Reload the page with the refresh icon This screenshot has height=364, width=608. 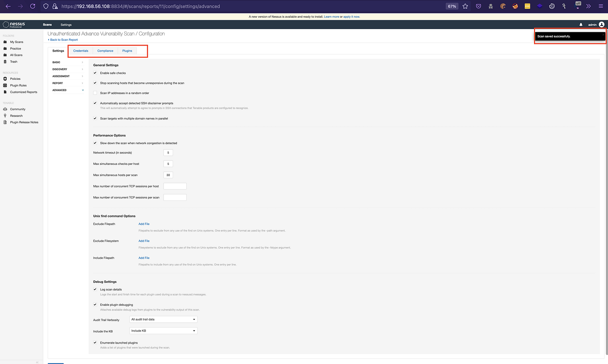[33, 6]
